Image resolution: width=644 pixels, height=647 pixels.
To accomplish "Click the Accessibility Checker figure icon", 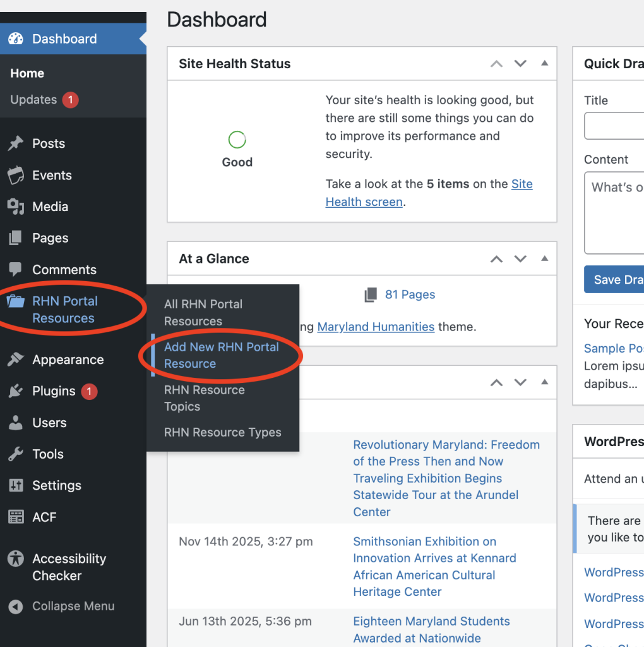I will [16, 559].
